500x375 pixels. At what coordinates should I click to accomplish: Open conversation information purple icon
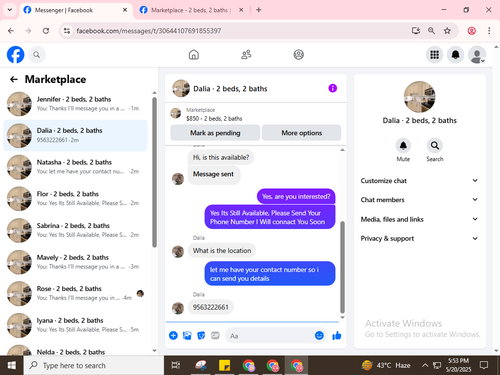333,88
